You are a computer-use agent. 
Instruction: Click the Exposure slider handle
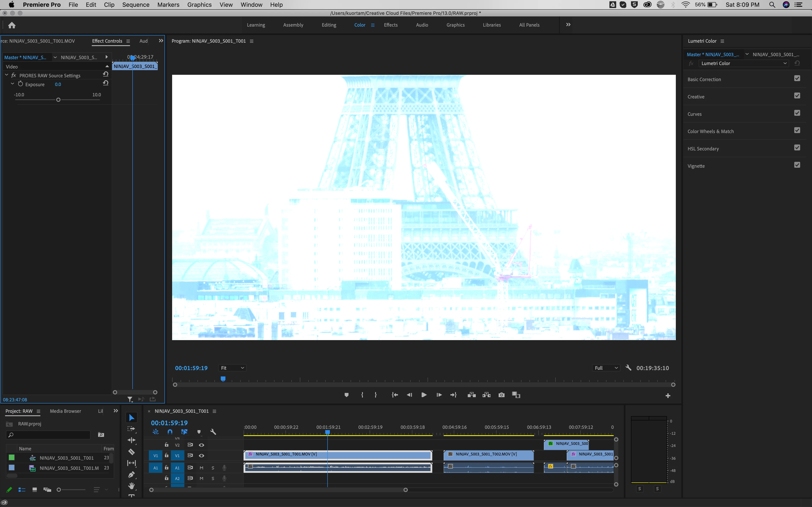(x=58, y=100)
